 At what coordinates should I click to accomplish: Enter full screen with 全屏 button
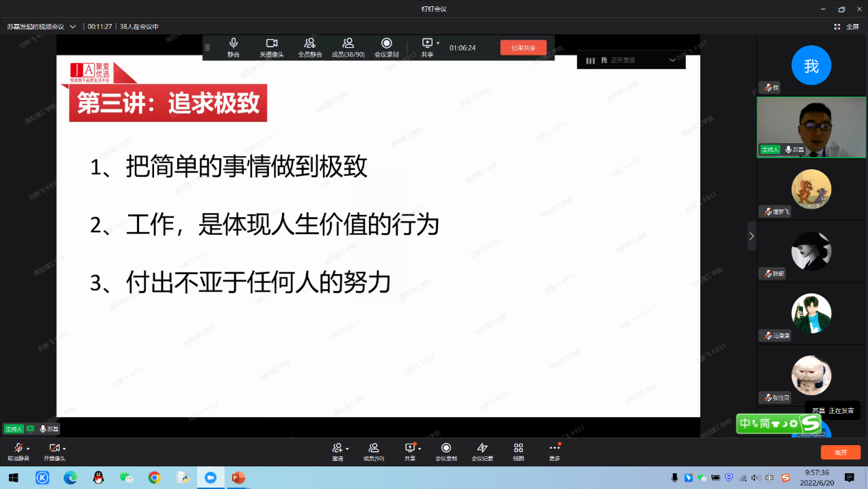(847, 27)
